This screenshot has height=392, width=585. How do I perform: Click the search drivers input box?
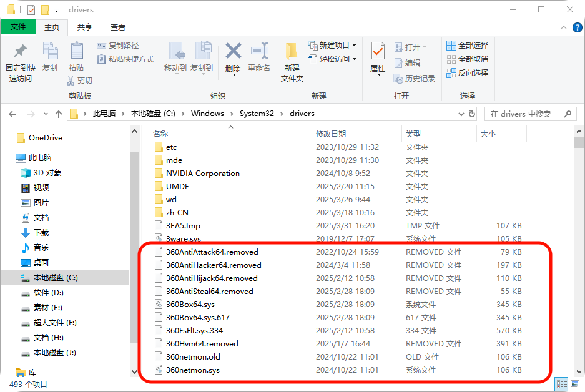tap(530, 114)
